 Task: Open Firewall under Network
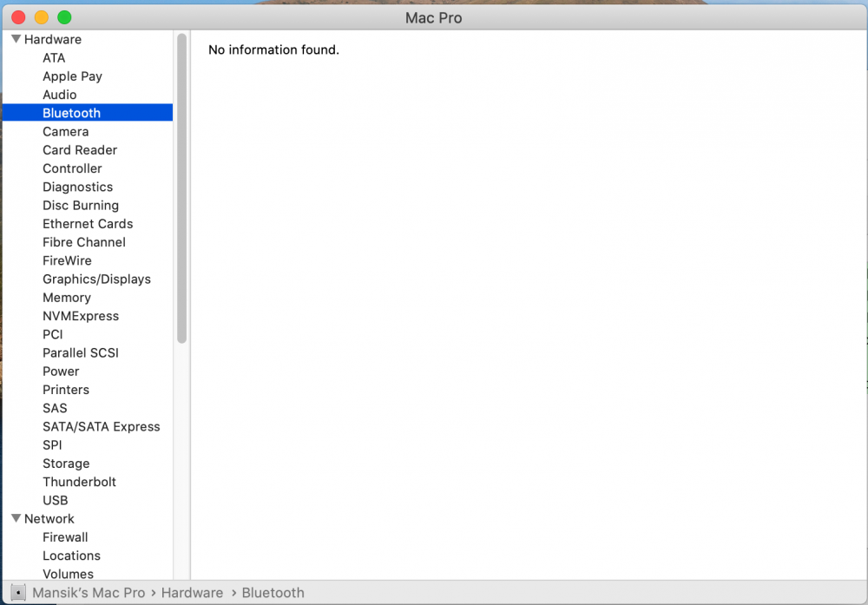point(65,537)
